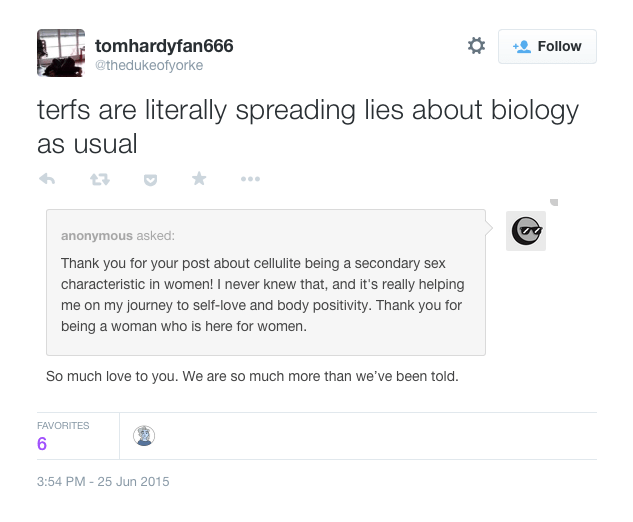Click the sunglasses face avatar icon
The height and width of the screenshot is (522, 633).
click(526, 231)
